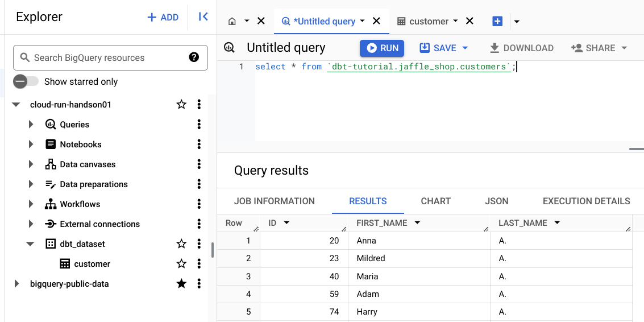Click the ADD button in Explorer

point(163,17)
